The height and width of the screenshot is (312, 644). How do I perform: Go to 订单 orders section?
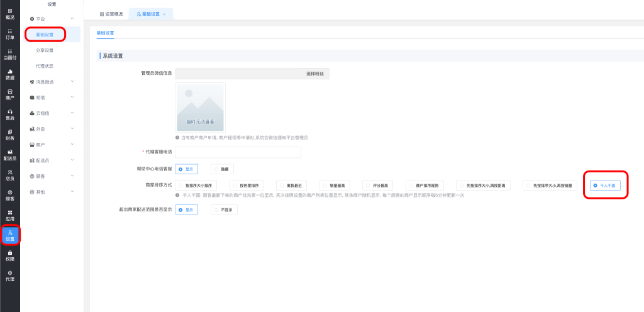[9, 34]
